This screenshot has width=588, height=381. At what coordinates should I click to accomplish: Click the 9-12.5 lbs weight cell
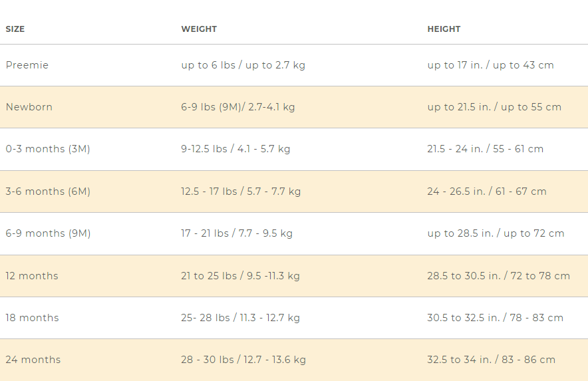click(x=235, y=149)
